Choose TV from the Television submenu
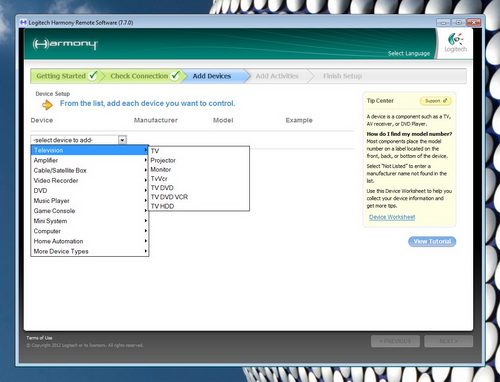The image size is (500, 382). (199, 151)
